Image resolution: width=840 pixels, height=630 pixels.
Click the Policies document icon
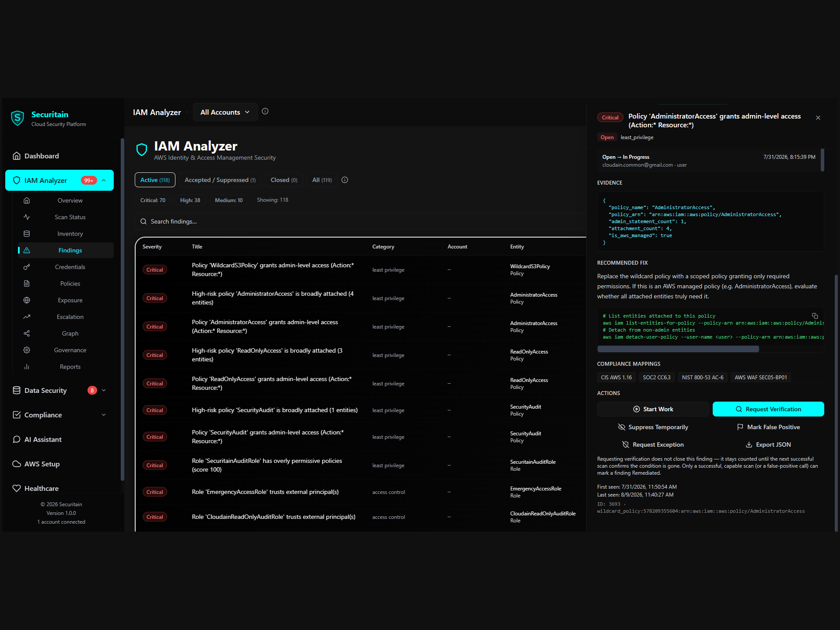click(27, 284)
